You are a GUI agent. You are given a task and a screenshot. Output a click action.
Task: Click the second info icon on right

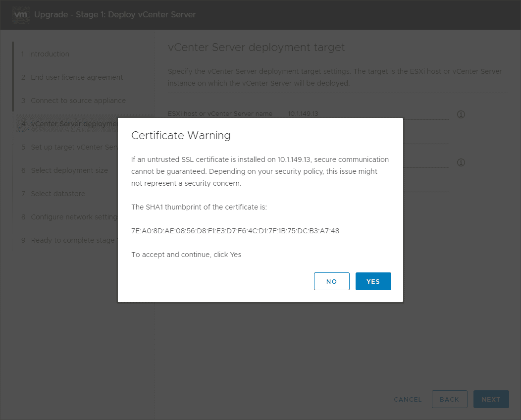[461, 162]
